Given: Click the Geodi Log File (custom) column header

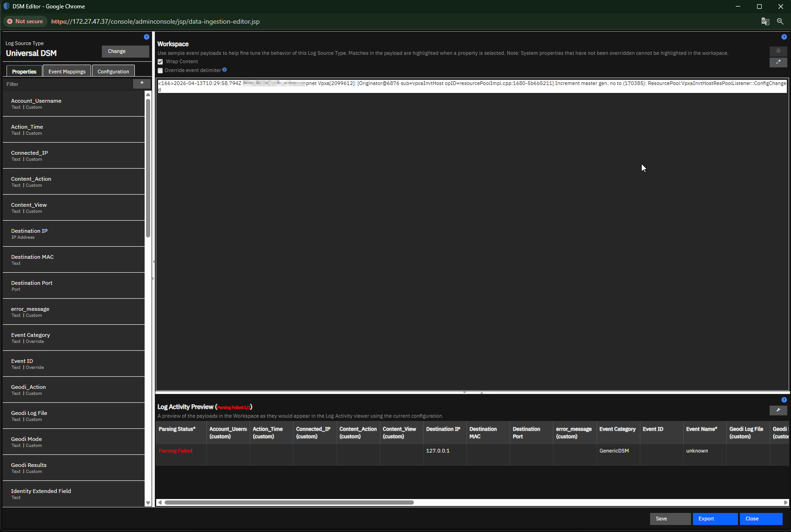Looking at the screenshot, I should 748,433.
